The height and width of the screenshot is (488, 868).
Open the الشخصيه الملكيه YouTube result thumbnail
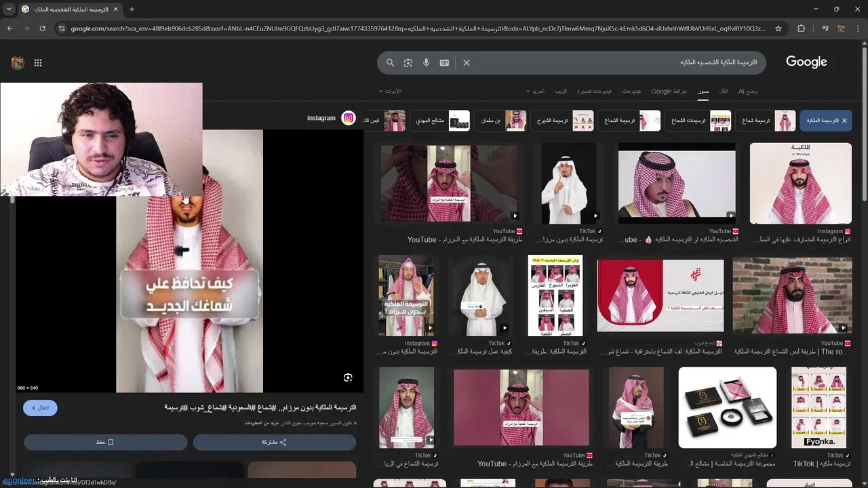point(677,183)
